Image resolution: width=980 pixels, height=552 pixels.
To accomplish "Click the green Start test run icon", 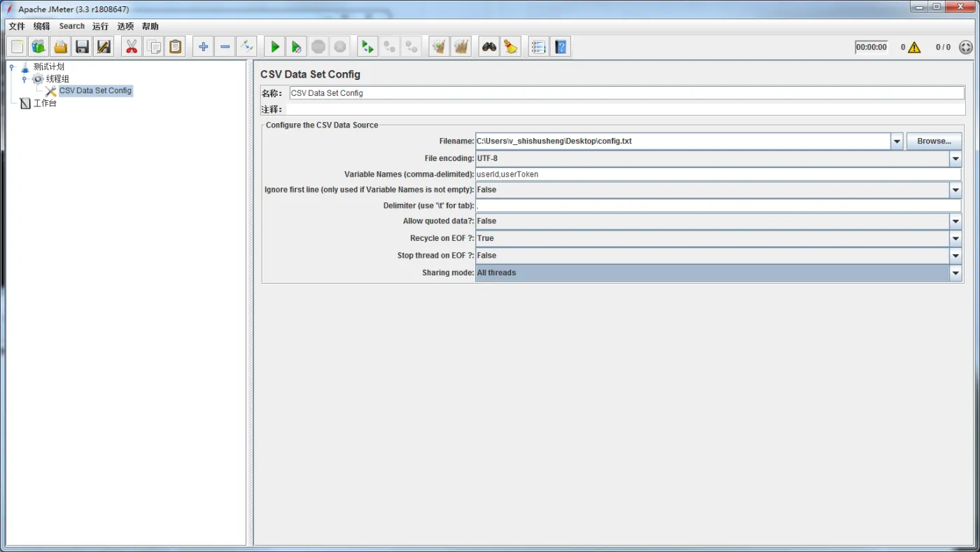I will click(275, 47).
